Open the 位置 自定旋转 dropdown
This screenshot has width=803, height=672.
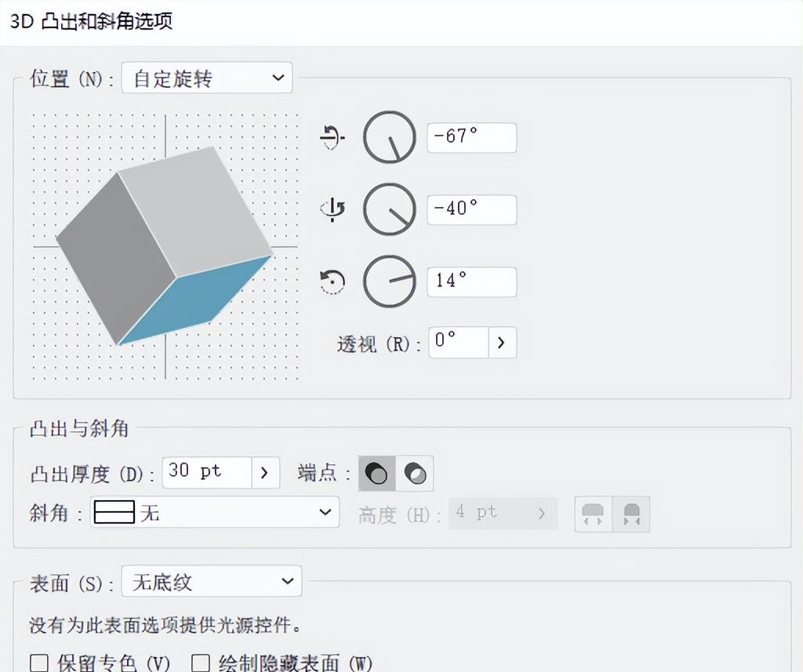click(x=207, y=78)
